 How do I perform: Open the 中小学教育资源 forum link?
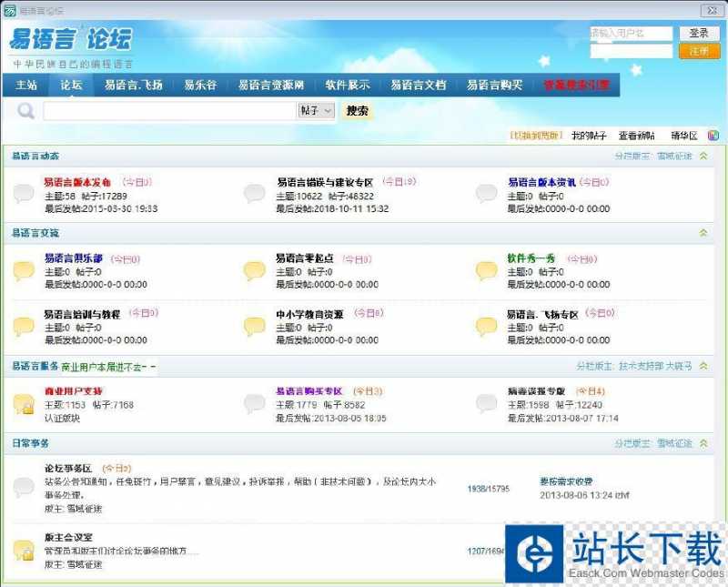click(309, 314)
